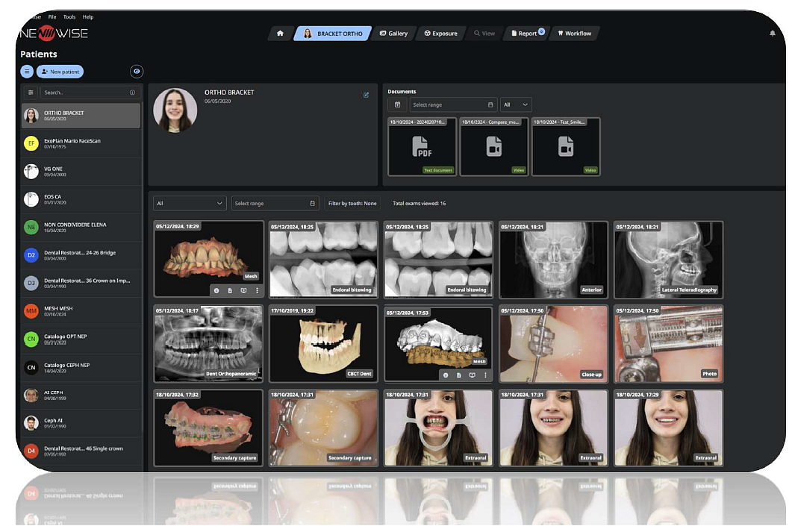This screenshot has height=532, width=795.
Task: Click the Documents calendar icon button
Action: click(x=398, y=105)
